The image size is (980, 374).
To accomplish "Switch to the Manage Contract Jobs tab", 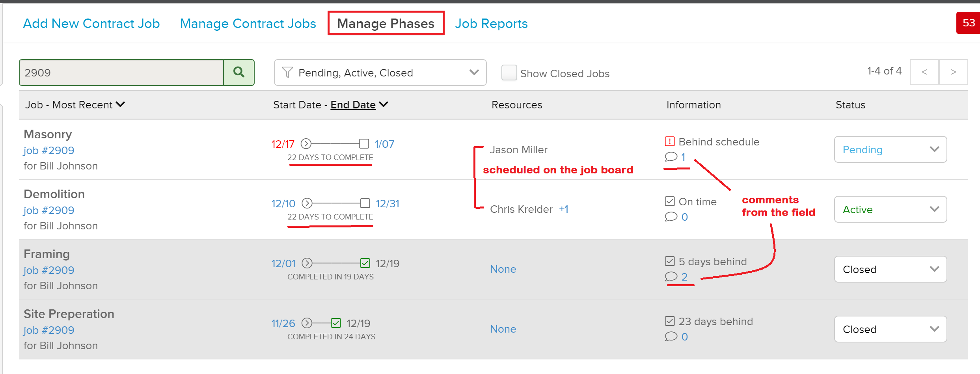I will click(248, 23).
